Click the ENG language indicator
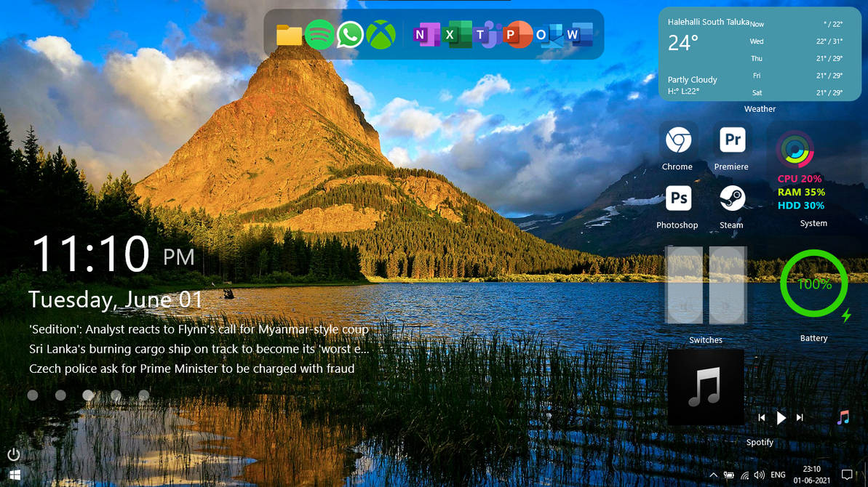868x487 pixels. pos(778,475)
